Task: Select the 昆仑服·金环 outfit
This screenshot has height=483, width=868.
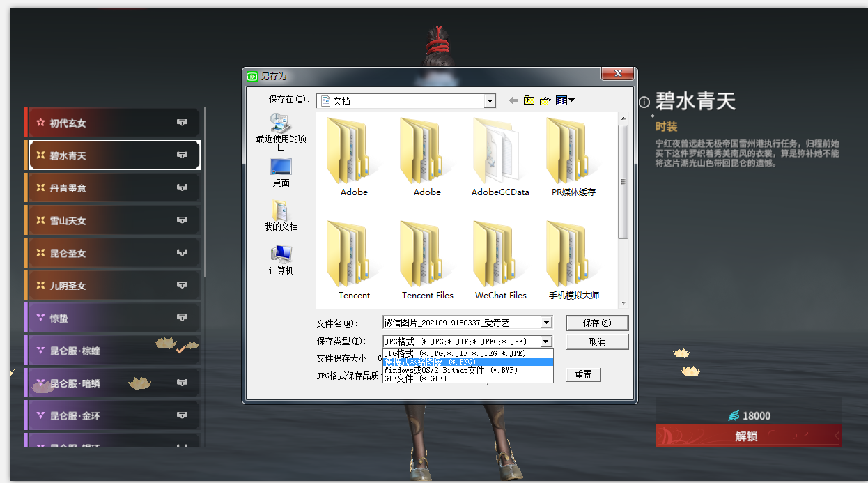Action: tap(112, 415)
